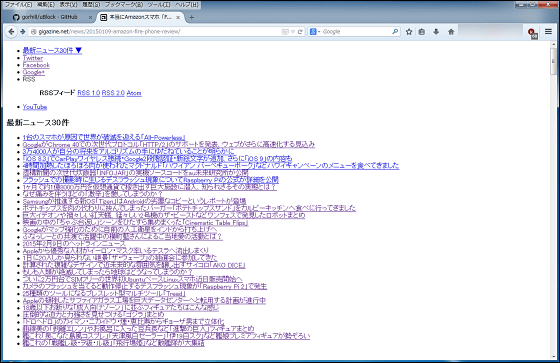Image resolution: width=560 pixels, height=363 pixels.
Task: Open the Ubuntu-based Linux smartphone link
Action: tap(132, 279)
